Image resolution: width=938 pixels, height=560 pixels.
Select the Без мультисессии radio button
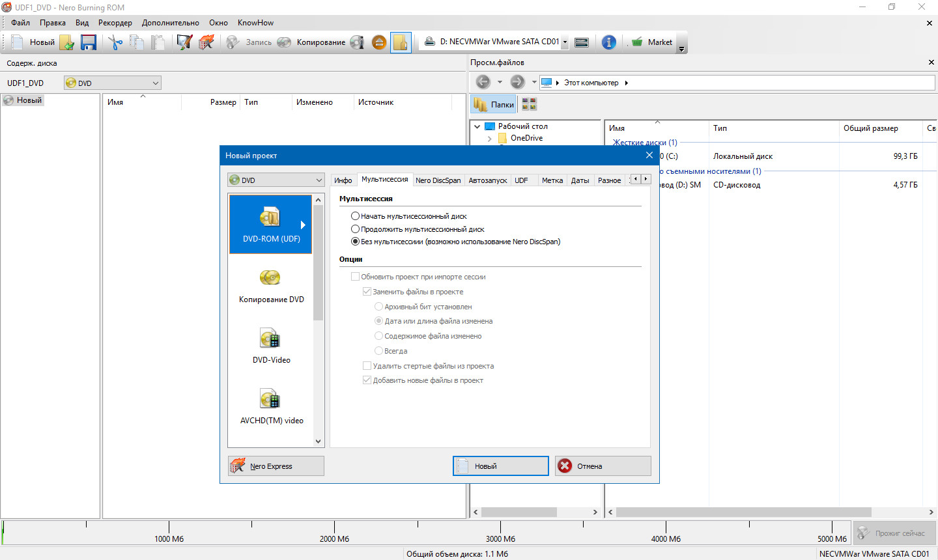tap(355, 242)
